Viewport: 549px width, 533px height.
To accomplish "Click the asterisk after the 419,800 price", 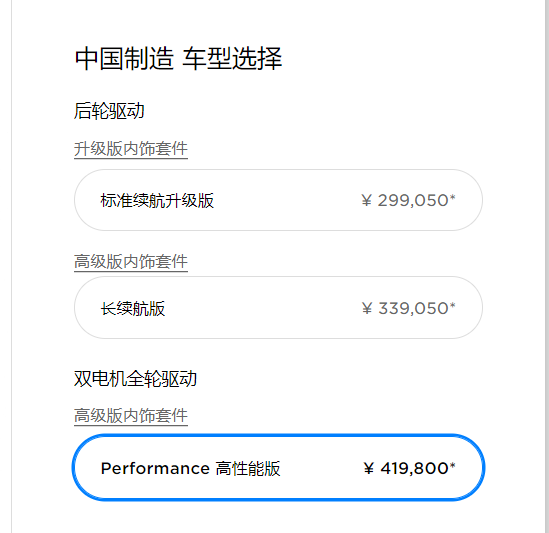I will click(452, 465).
